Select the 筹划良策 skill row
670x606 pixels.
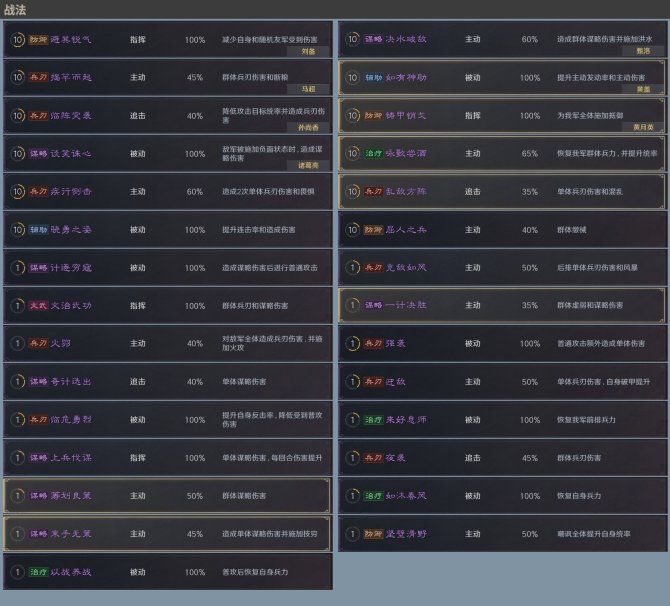tap(166, 496)
